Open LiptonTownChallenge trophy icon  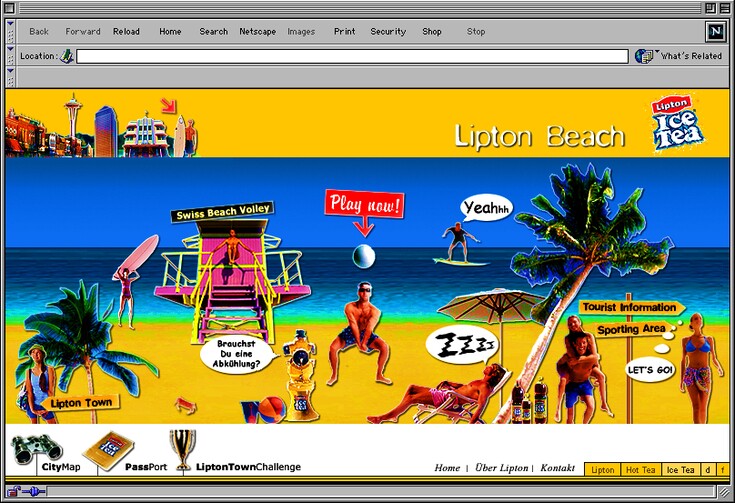183,449
